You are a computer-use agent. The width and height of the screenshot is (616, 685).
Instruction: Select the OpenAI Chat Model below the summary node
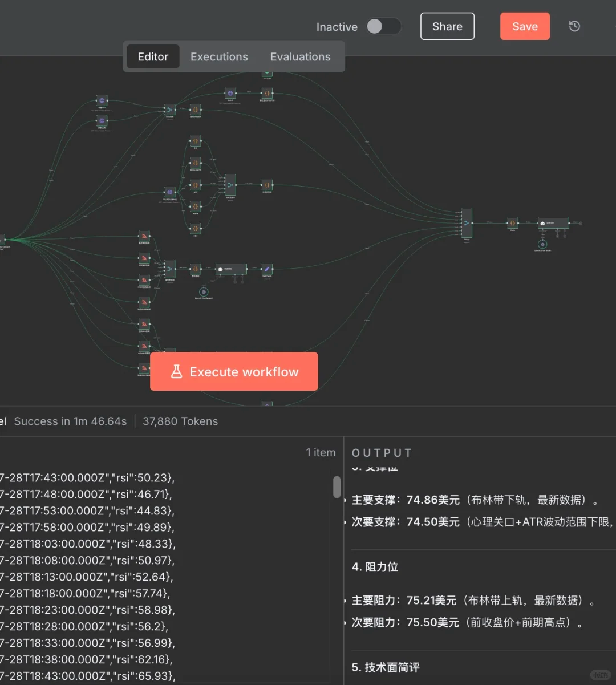coord(204,292)
